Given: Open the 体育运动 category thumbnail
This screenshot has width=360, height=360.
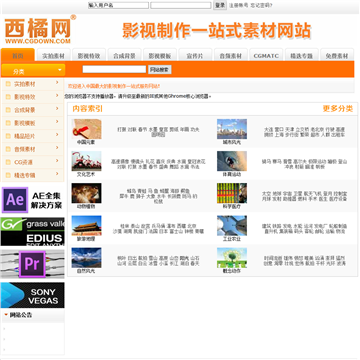Looking at the screenshot, I should [232, 161].
